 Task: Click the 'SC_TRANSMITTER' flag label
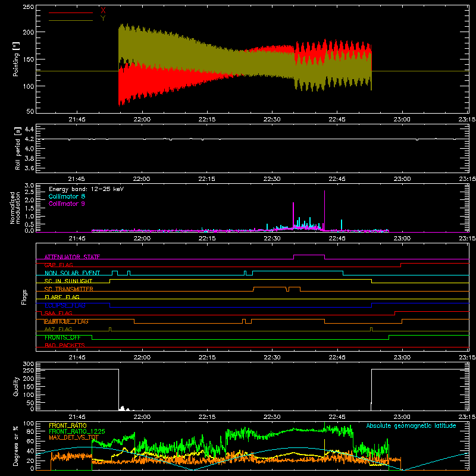pos(68,289)
